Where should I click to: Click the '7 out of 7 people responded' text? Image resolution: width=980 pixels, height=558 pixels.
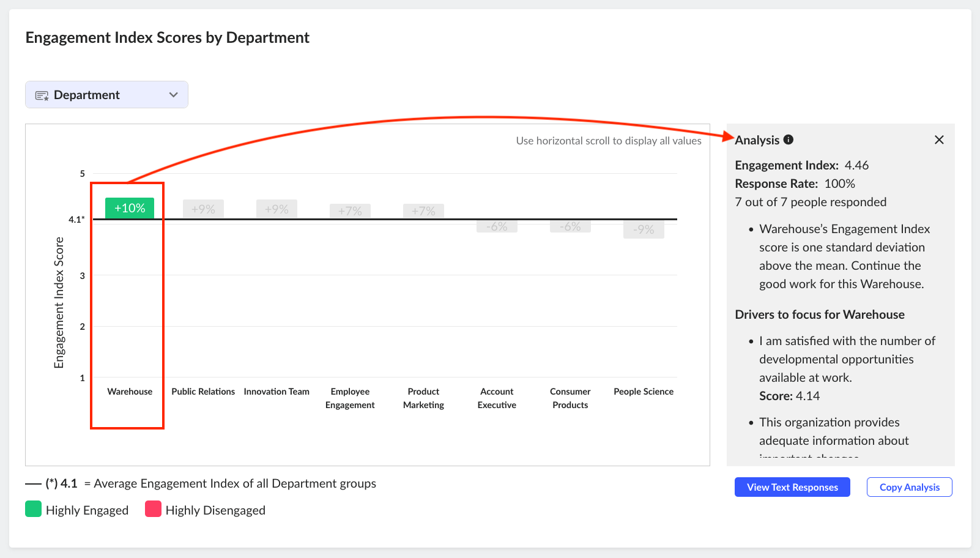(x=811, y=202)
